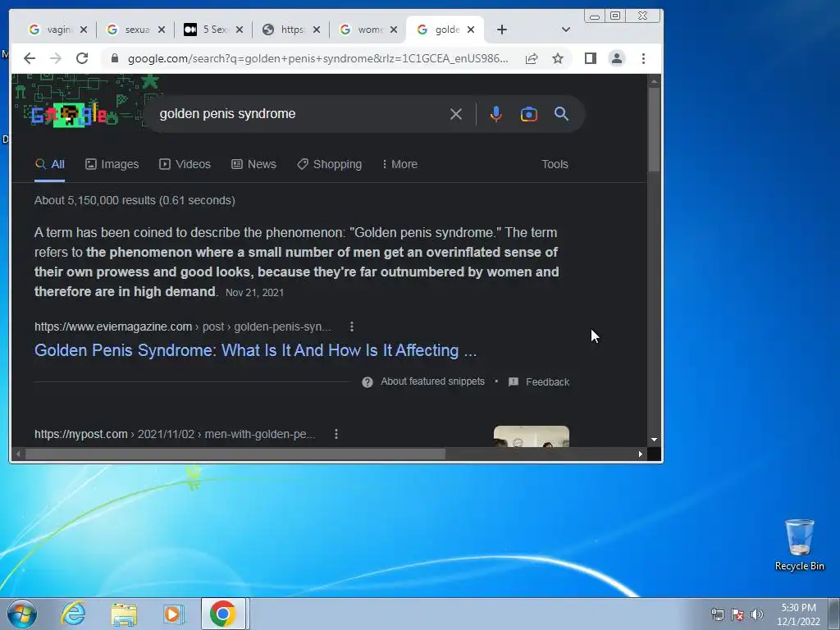Switch to Videos results

tap(185, 164)
